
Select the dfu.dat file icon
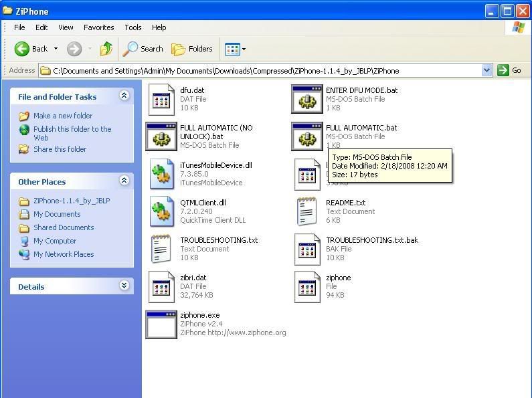[x=161, y=100]
